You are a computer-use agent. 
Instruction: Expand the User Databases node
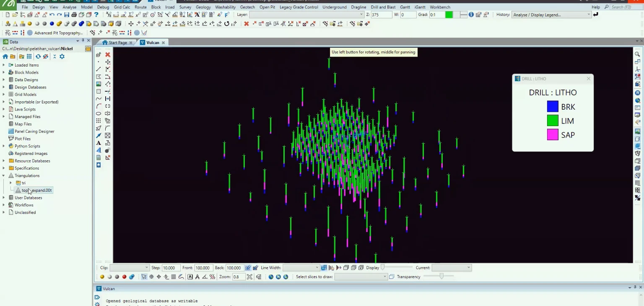click(x=4, y=198)
